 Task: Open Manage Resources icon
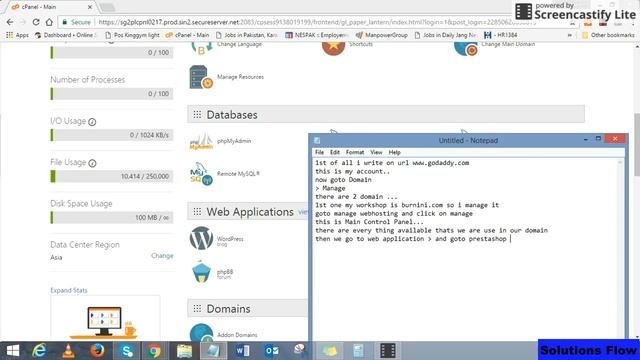pyautogui.click(x=201, y=77)
